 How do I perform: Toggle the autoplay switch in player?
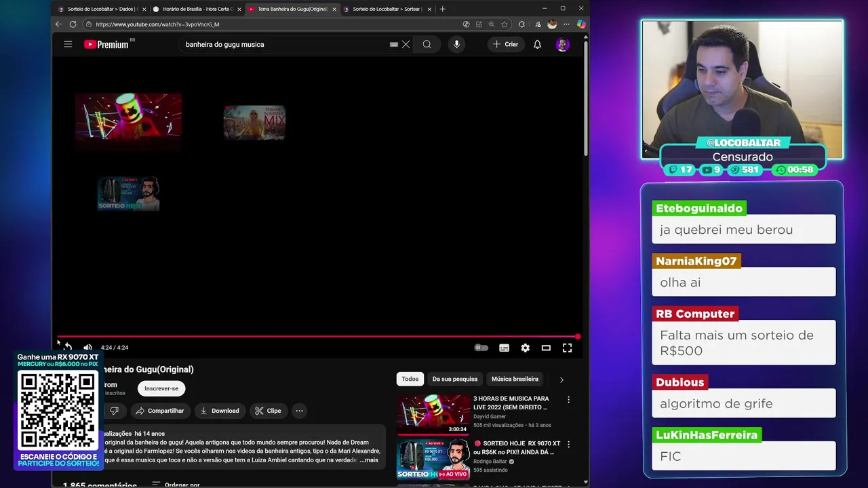[x=481, y=348]
